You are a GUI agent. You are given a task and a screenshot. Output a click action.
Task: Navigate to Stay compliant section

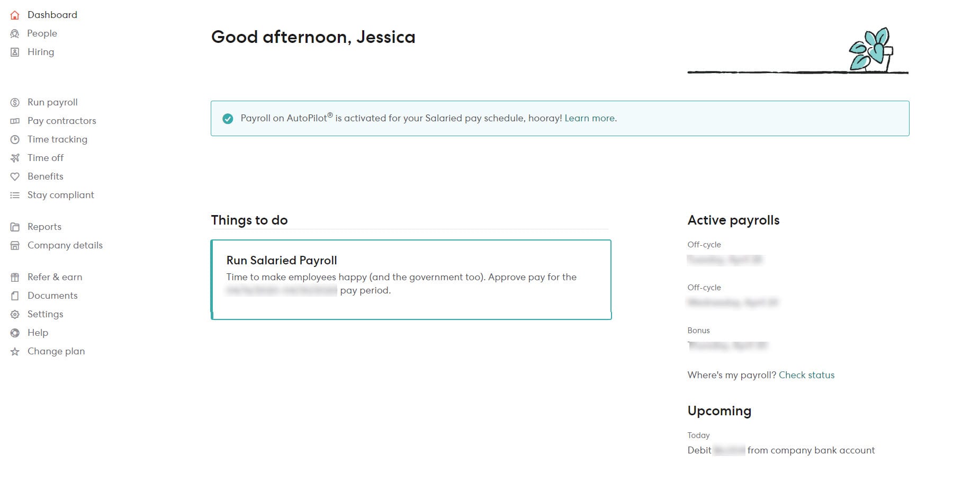(60, 194)
